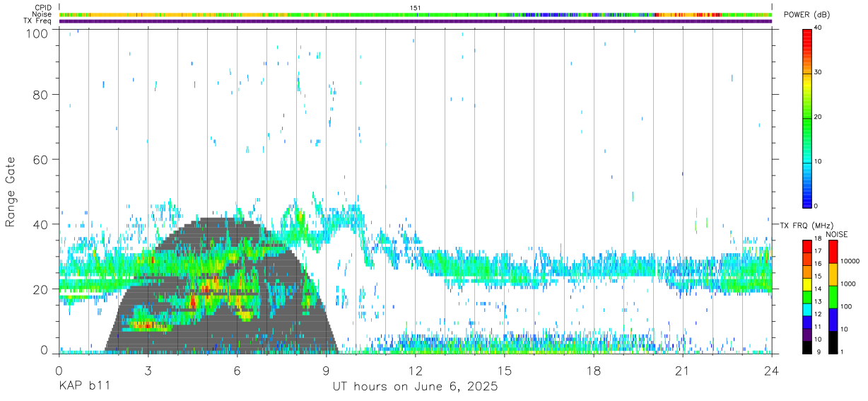
Task: Click the red top swatch of NOISE legend
Action: tap(833, 252)
